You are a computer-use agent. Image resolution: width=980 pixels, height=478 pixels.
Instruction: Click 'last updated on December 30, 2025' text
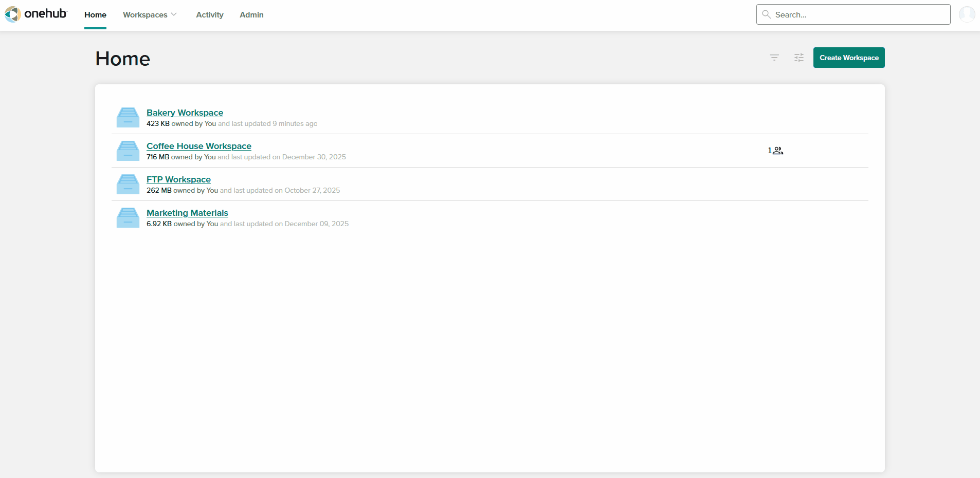(288, 157)
